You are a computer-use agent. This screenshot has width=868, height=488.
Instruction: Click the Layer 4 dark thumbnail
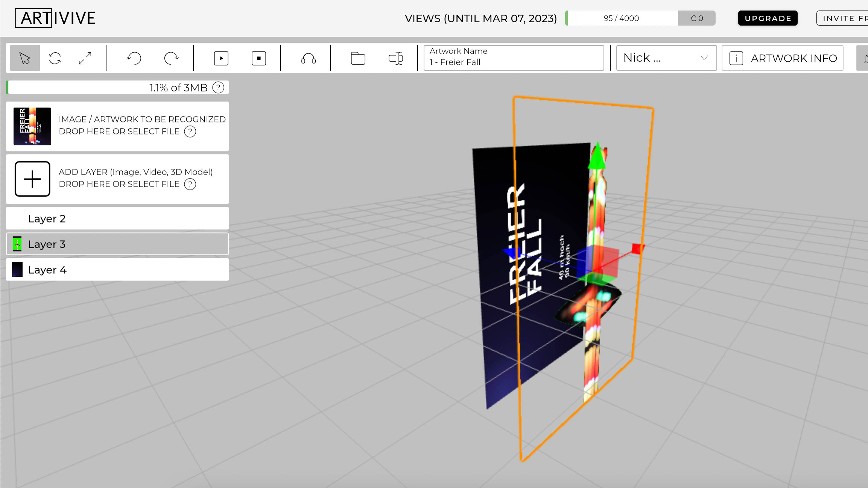coord(17,270)
